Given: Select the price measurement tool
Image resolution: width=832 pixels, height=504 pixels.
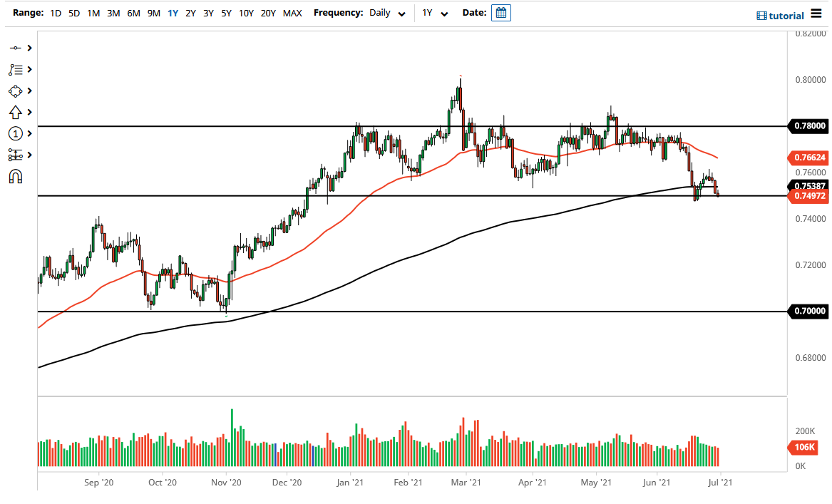Looking at the screenshot, I should click(x=16, y=155).
